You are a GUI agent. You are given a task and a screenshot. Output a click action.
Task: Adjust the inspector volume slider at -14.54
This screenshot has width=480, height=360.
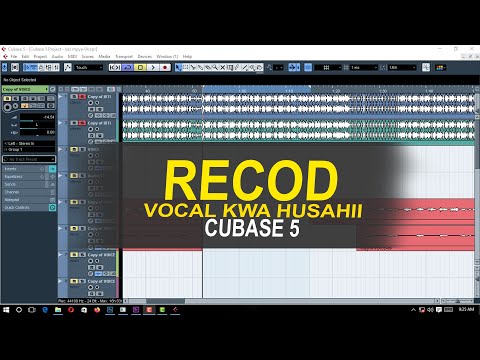coord(37,117)
